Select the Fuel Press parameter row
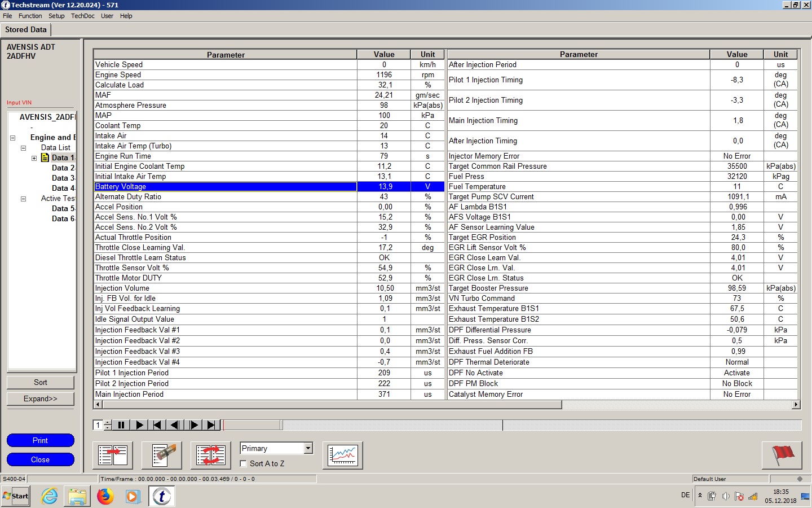812x508 pixels. [x=623, y=176]
